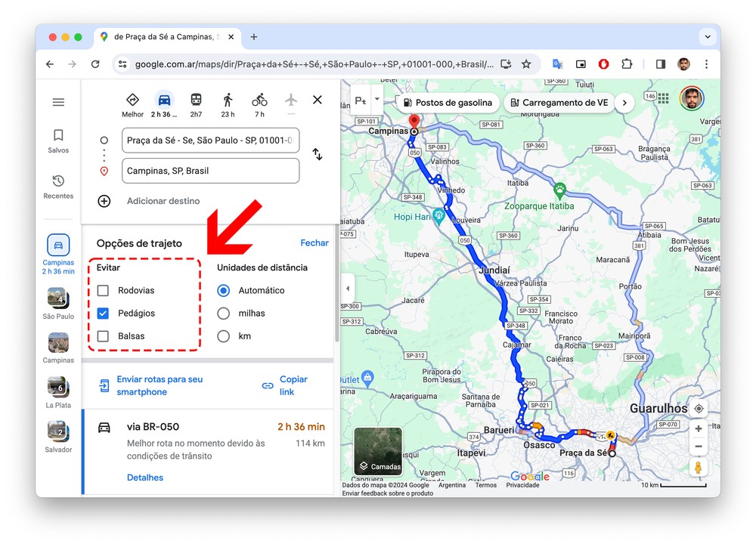Collapse the side panel arrow
The image size is (756, 544).
point(348,289)
